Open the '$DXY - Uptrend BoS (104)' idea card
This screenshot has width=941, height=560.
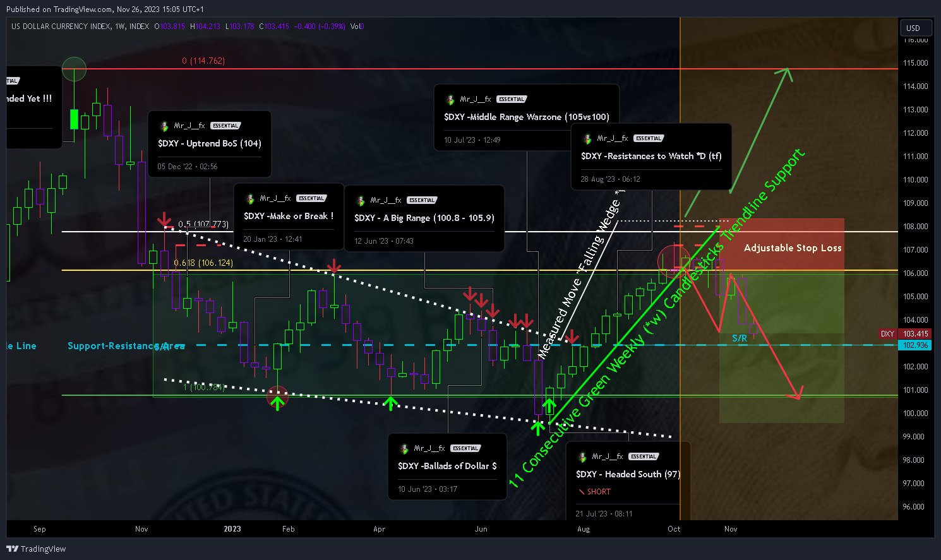coord(210,145)
